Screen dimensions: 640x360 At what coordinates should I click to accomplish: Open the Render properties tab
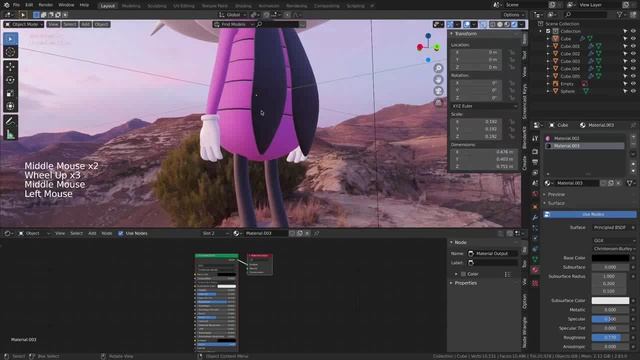pos(535,151)
